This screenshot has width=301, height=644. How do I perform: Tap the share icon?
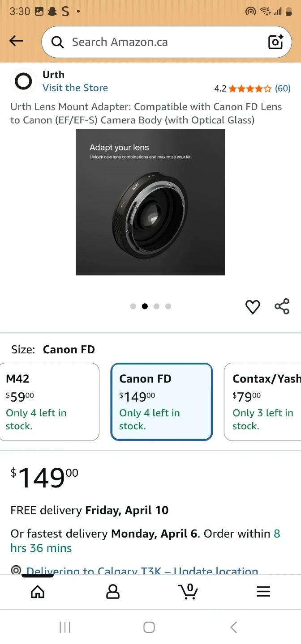point(282,307)
